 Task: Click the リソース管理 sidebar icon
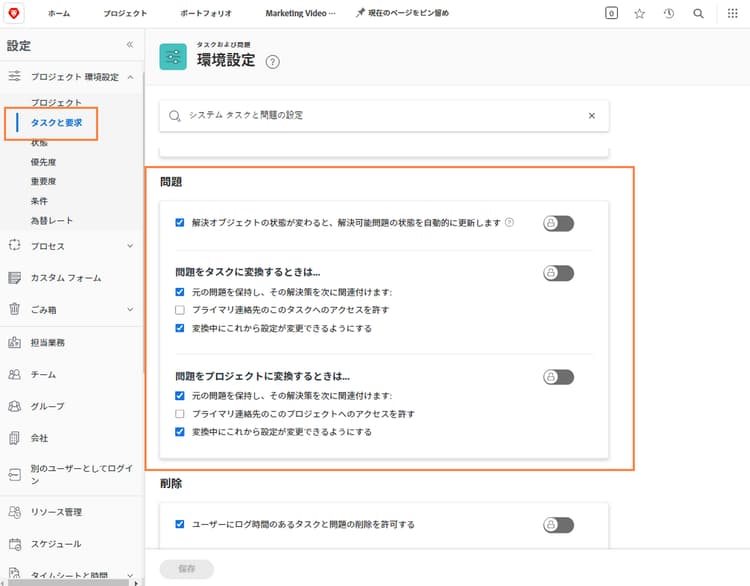coord(15,512)
